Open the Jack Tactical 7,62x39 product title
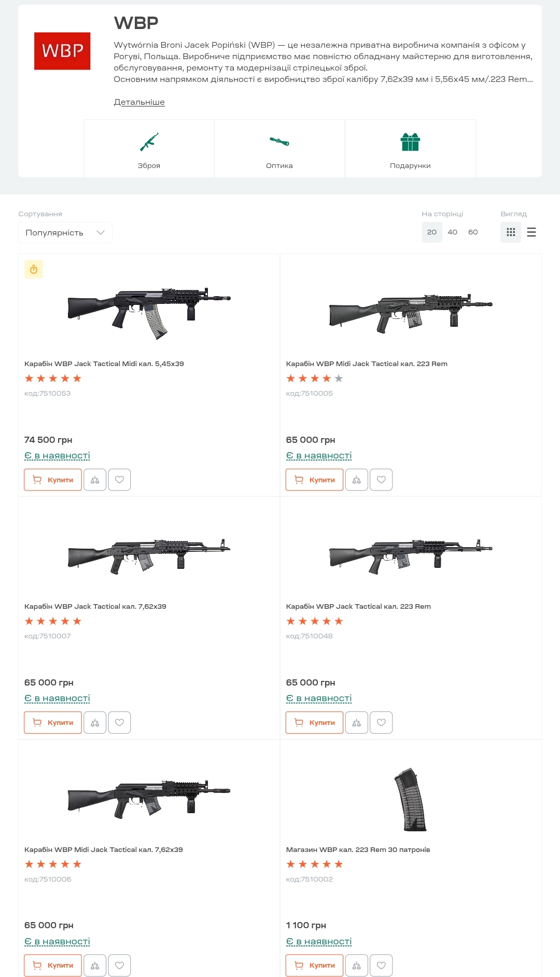560x977 pixels. 95,607
